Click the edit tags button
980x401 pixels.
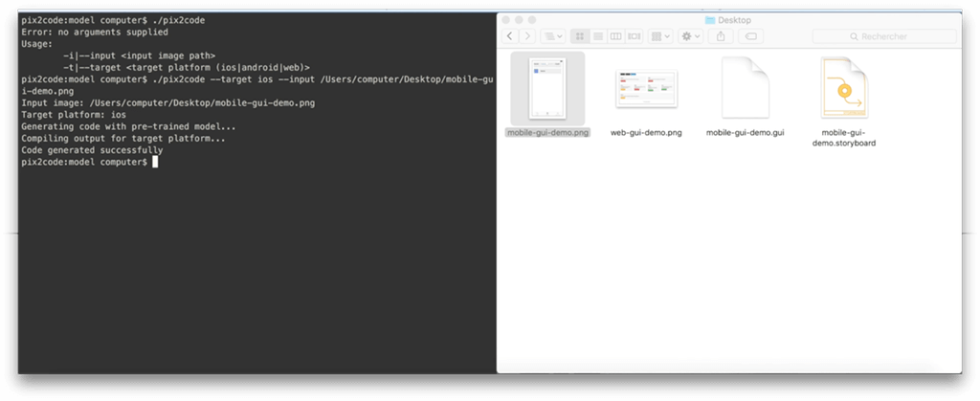tap(750, 36)
